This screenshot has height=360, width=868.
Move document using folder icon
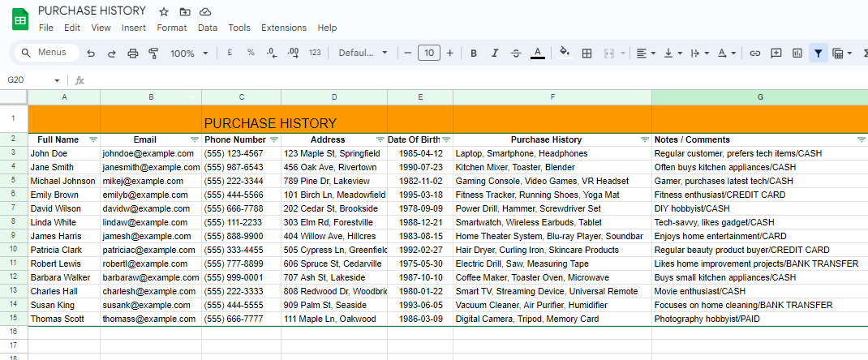pyautogui.click(x=184, y=11)
